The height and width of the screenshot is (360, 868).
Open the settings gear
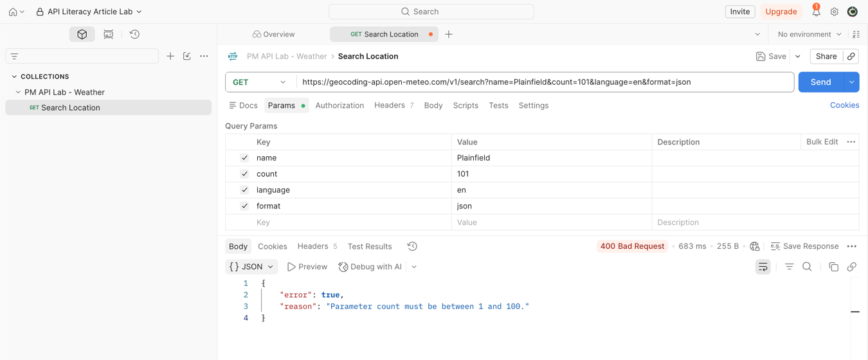pyautogui.click(x=835, y=12)
